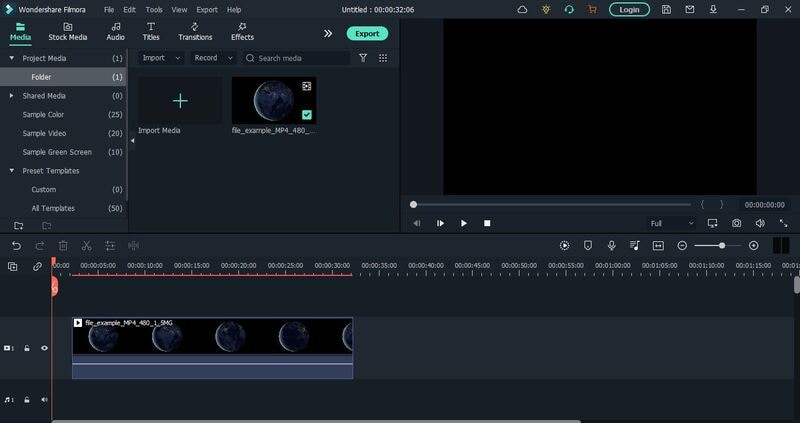Select the file_example_MP4_480 media thumbnail
800x423 pixels.
[274, 101]
